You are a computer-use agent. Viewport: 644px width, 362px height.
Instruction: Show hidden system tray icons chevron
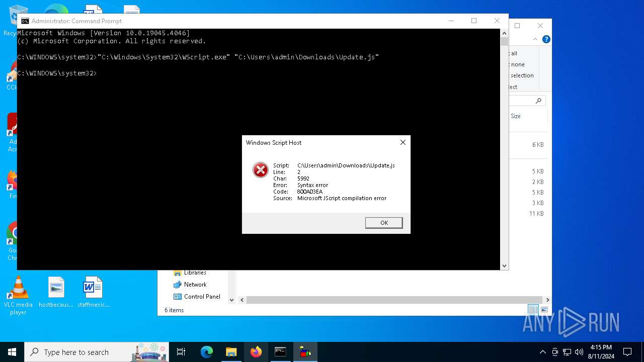point(542,352)
